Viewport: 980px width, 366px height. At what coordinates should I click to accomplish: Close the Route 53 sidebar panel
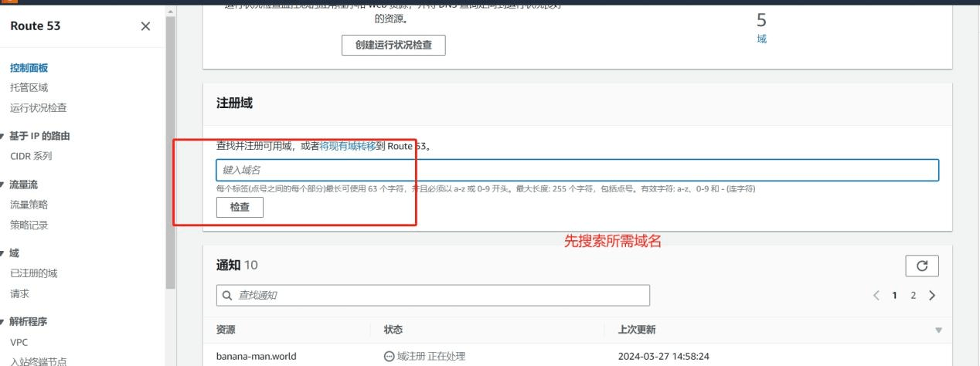pyautogui.click(x=145, y=26)
